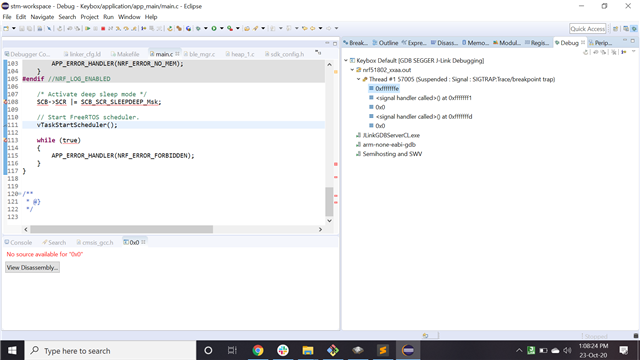
Task: Click the green Debug bug launch icon
Action: point(198,29)
